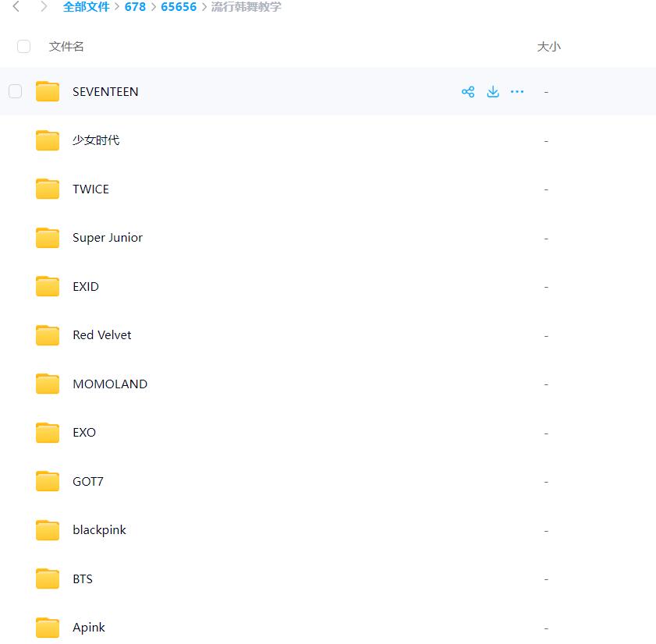This screenshot has width=656, height=644.
Task: Jump to 65656 in breadcrumb path
Action: tap(179, 7)
